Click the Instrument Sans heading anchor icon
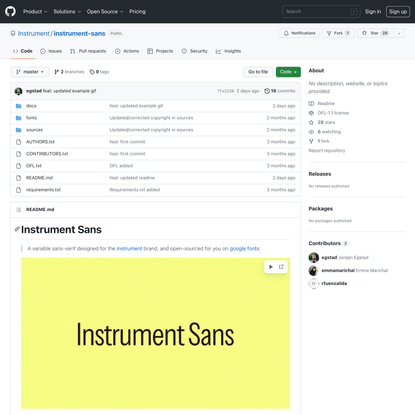Viewport: 415px width, 415px height. [x=17, y=229]
